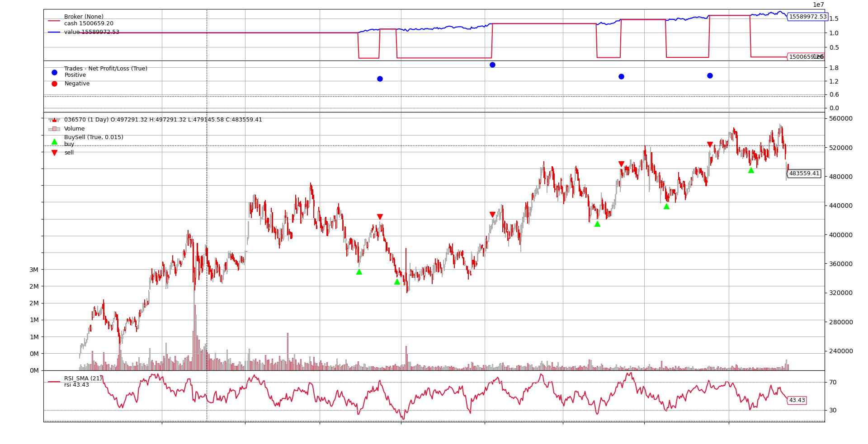Viewport: 868px width, 444px height.
Task: Click the 70 RSI axis label
Action: pyautogui.click(x=833, y=382)
